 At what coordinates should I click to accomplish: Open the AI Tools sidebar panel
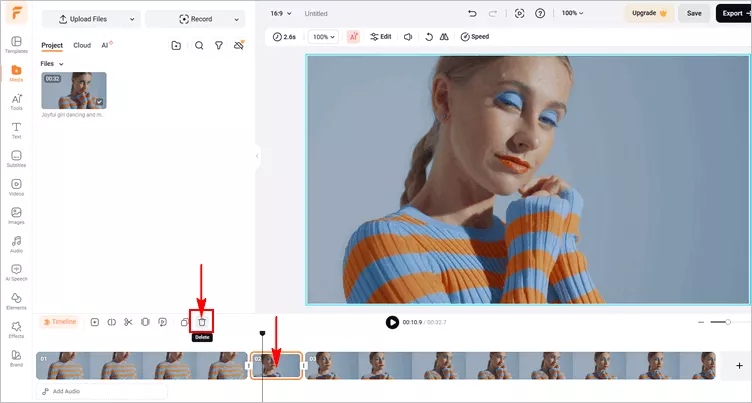tap(16, 102)
